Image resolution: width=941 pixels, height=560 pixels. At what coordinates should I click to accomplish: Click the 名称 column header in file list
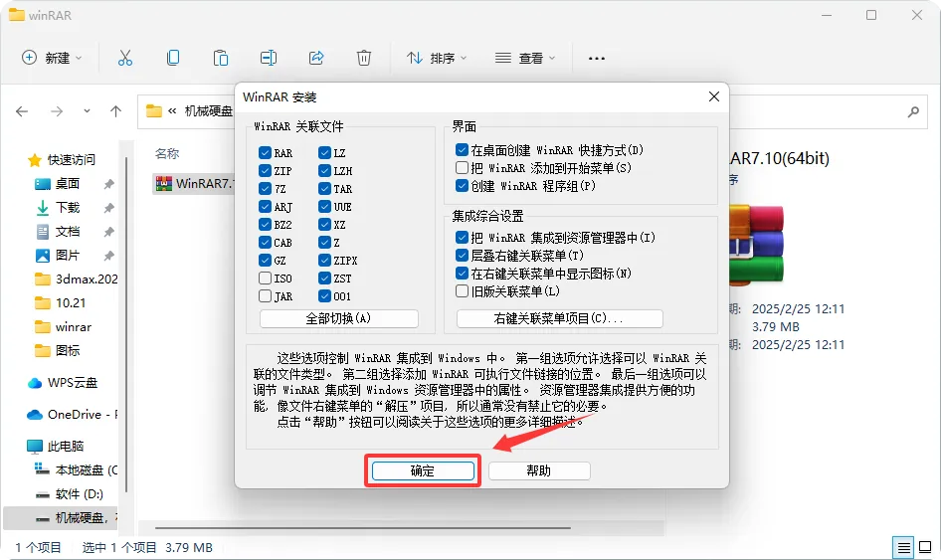tap(167, 153)
